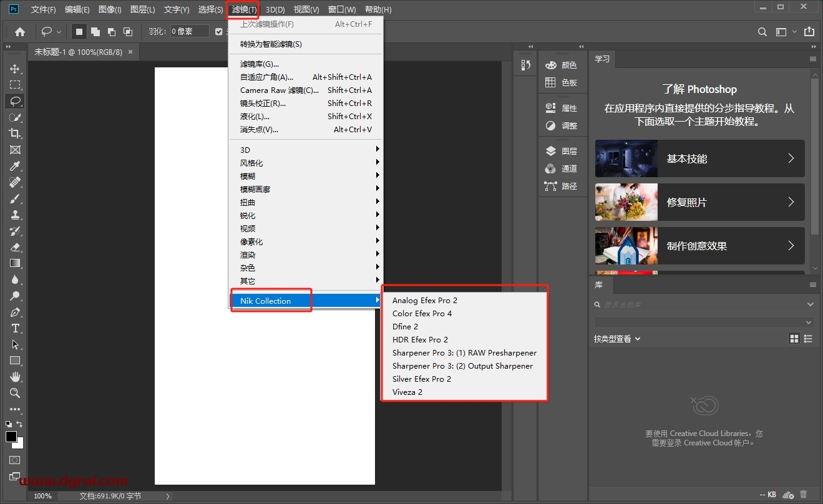Screen dimensions: 823x504
Task: Select the Lasso tool in toolbar
Action: coord(15,101)
